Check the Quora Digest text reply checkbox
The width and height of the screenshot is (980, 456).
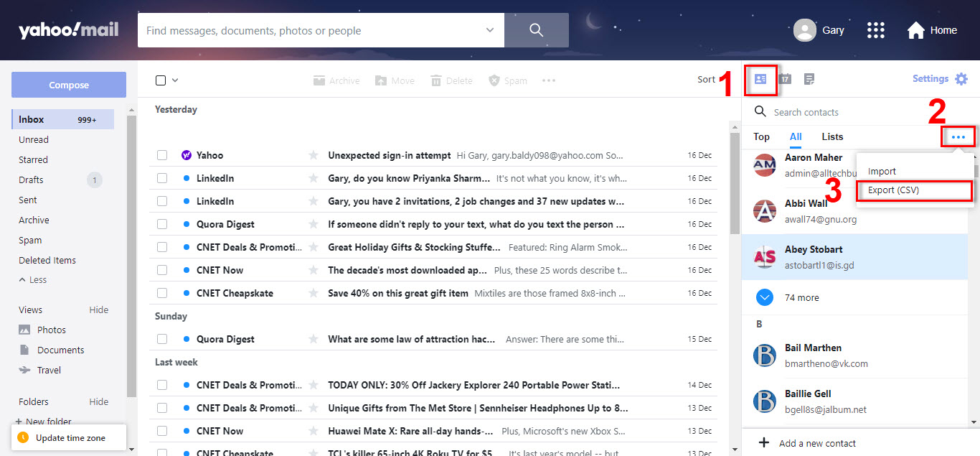162,224
